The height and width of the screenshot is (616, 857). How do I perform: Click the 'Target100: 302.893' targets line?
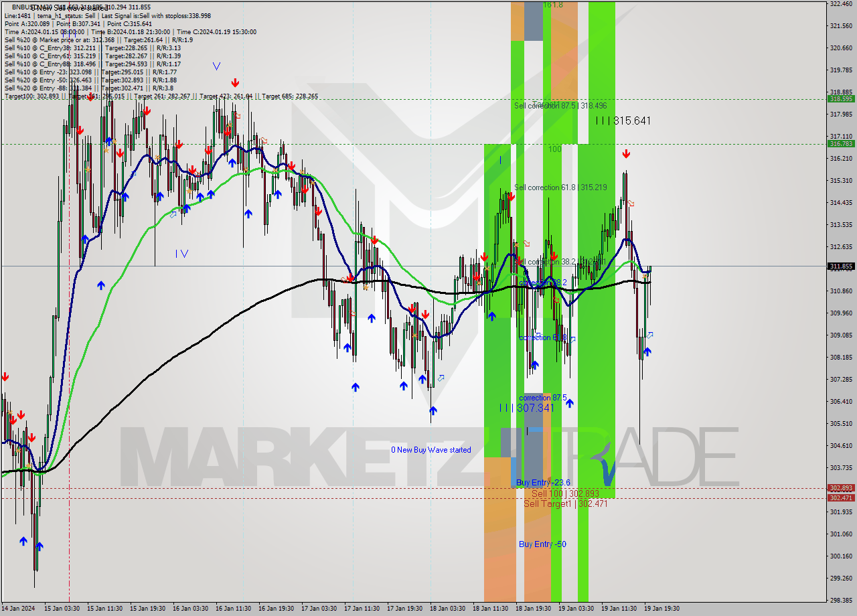click(x=161, y=96)
